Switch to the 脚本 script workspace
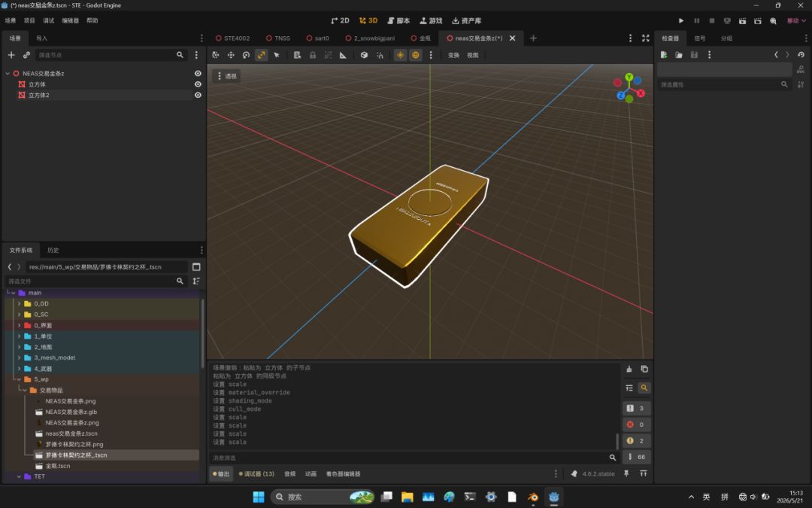This screenshot has width=812, height=508. [398, 21]
